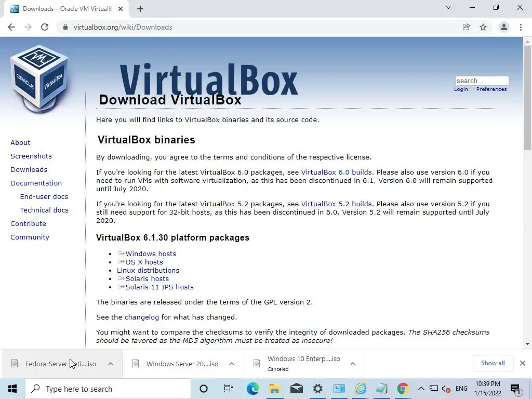Screen dimensions: 532x399
Task: Open Community in the sidebar
Action: coord(30,237)
